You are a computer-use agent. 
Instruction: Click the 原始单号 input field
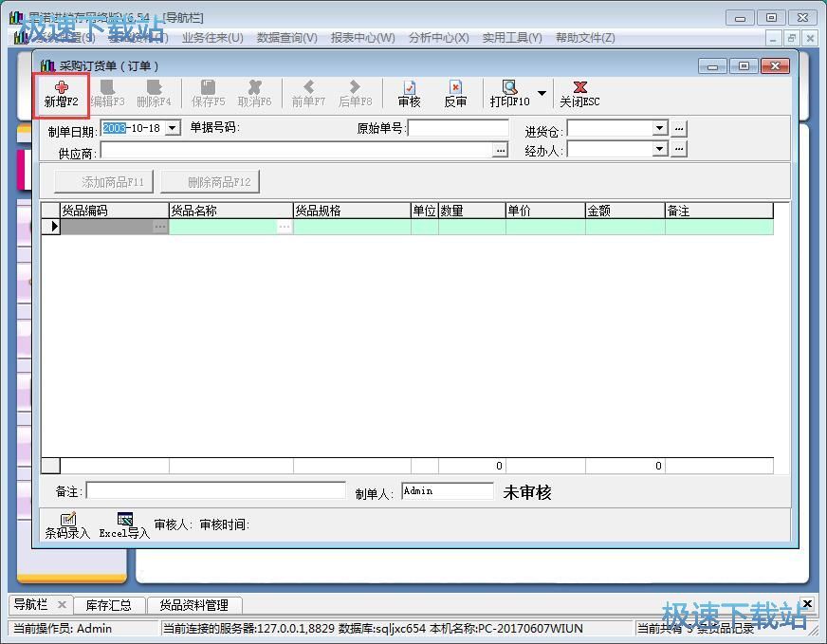click(458, 128)
